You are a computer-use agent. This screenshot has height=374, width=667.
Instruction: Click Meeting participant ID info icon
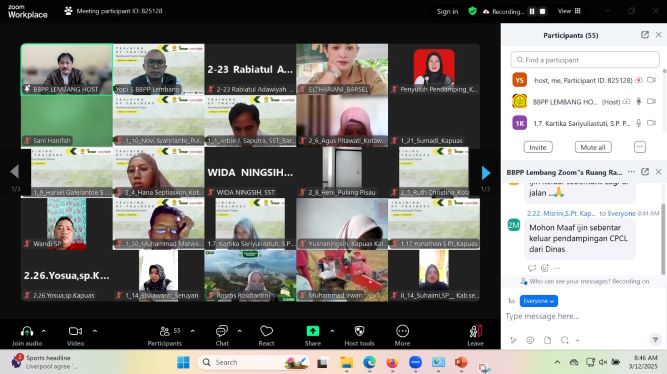click(68, 11)
